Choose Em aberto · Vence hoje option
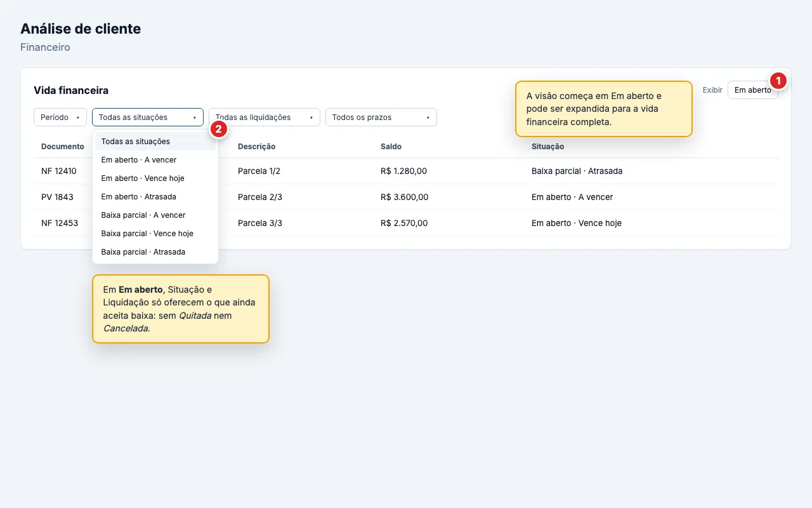Screen dimensions: 812x508 [x=155, y=178]
